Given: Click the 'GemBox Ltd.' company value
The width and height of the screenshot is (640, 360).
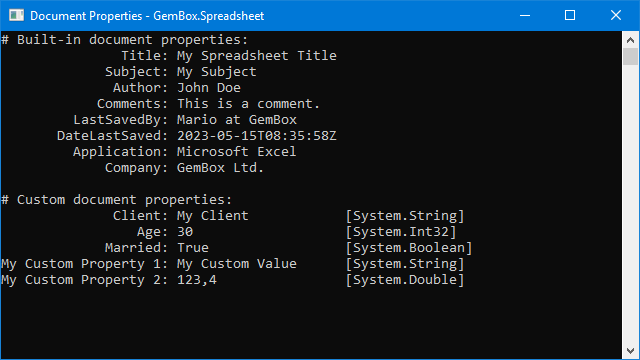Looking at the screenshot, I should (220, 168).
